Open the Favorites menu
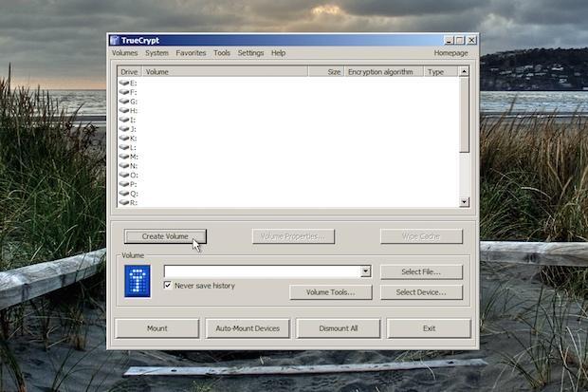The height and width of the screenshot is (392, 588). (x=191, y=53)
